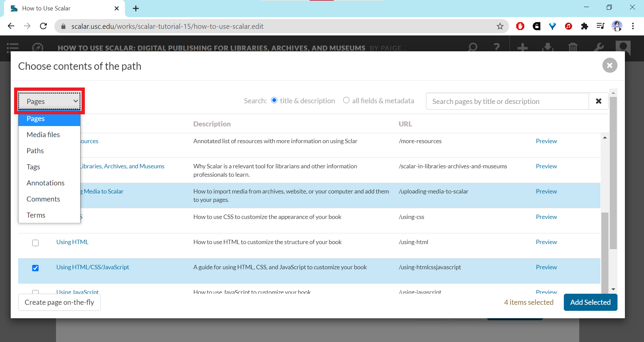Uncheck the Using HTML/CSS/JavaScript checkbox

tap(36, 268)
